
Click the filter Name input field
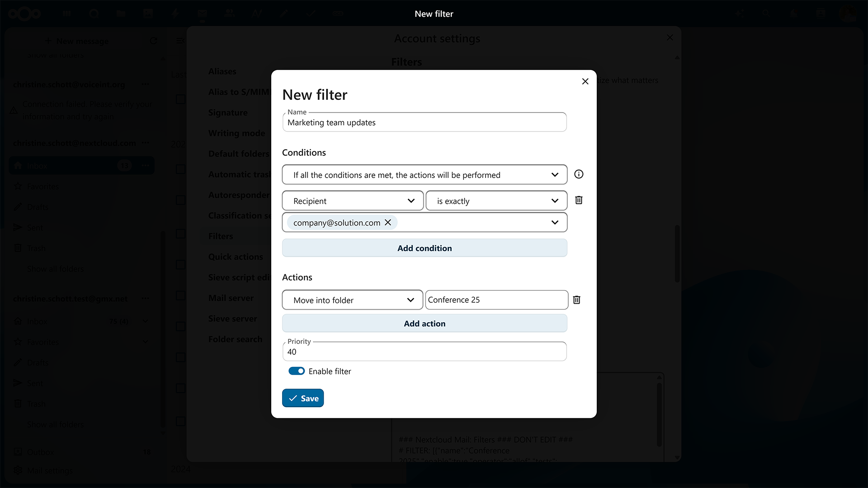point(424,123)
